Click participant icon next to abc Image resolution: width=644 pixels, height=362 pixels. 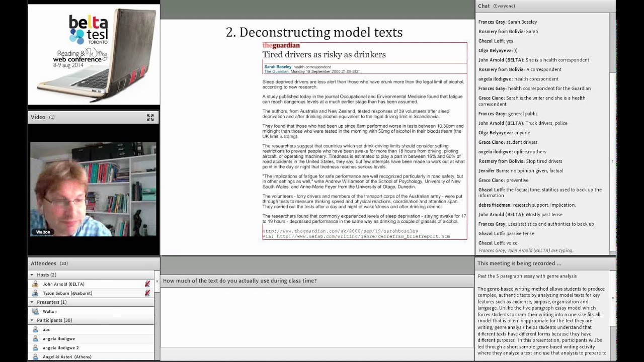point(35,329)
